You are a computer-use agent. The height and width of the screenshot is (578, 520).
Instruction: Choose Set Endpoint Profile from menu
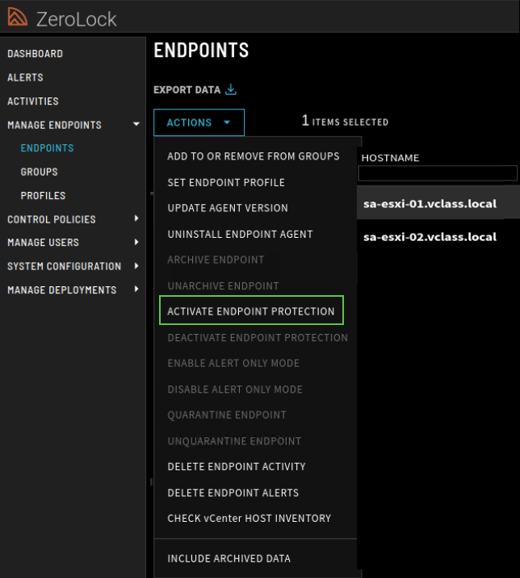tap(226, 182)
